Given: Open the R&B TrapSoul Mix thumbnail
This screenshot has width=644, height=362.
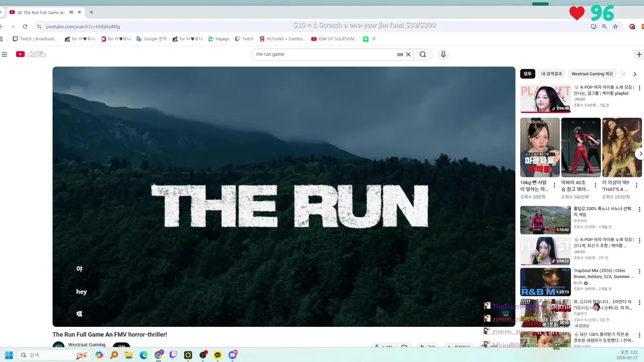Looking at the screenshot, I should pos(545,282).
